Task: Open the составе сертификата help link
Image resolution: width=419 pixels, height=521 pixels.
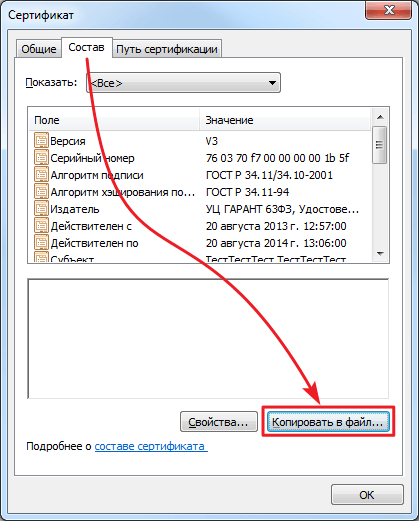Action: coord(150,446)
